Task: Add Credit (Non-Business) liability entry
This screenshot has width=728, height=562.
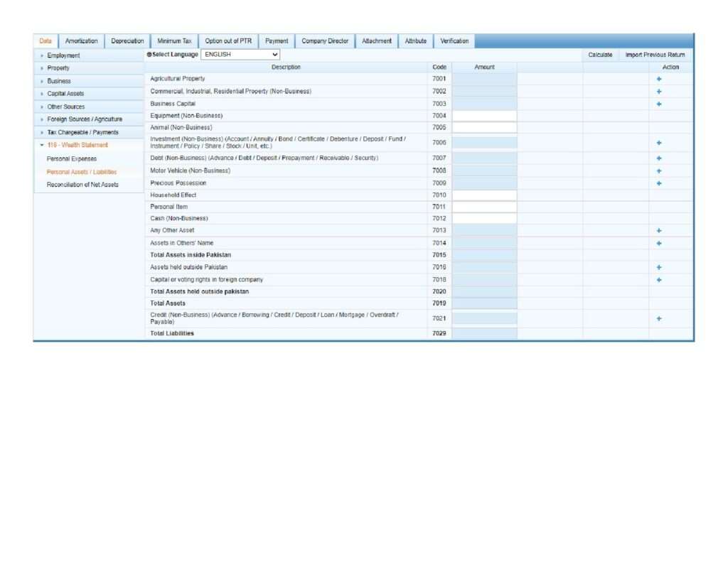Action: point(659,319)
